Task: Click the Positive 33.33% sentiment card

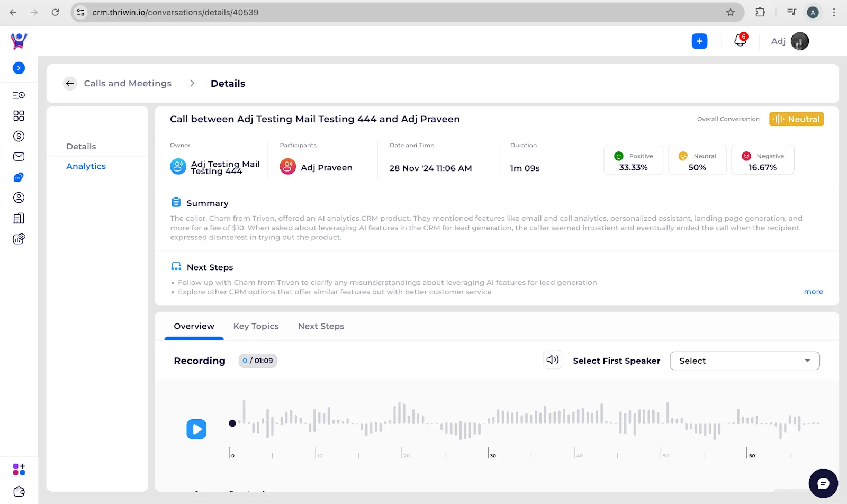Action: [x=633, y=160]
